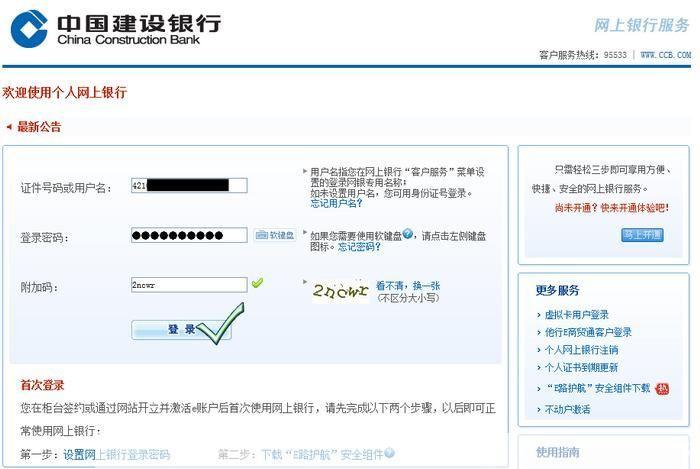Click the (不区分大小写) note text
700x469 pixels.
[408, 298]
